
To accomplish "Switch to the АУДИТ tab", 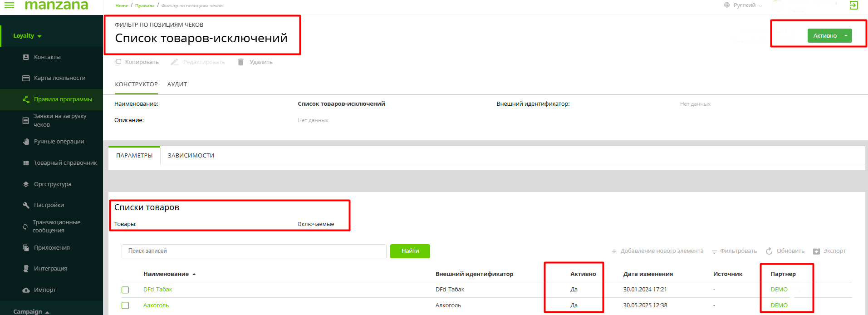I will pyautogui.click(x=177, y=84).
